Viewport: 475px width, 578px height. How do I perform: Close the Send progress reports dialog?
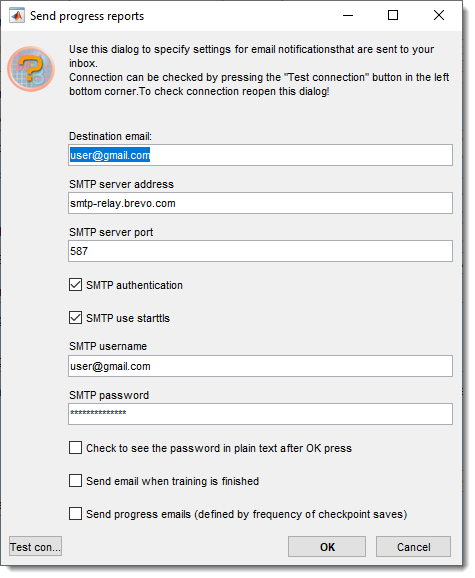(x=439, y=15)
